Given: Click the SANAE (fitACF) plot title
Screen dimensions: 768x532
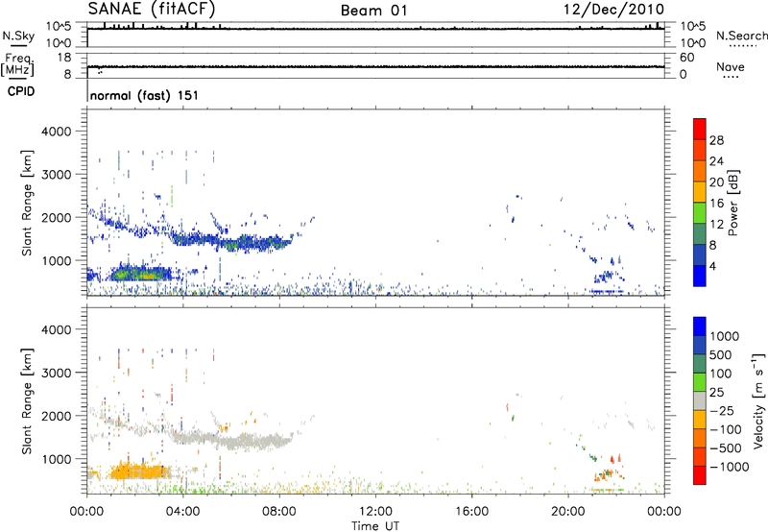Looking at the screenshot, I should point(152,9).
